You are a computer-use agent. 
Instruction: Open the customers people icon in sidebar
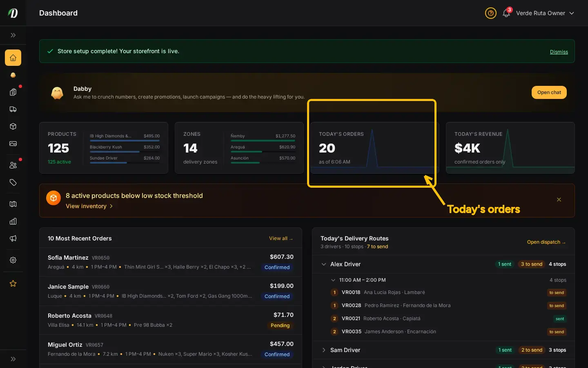(x=13, y=165)
